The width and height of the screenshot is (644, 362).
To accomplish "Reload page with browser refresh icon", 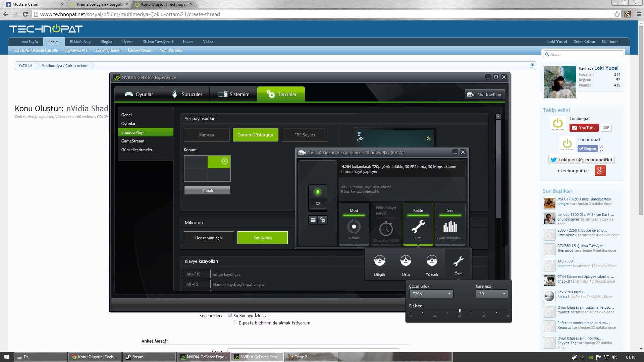I will tap(25, 14).
